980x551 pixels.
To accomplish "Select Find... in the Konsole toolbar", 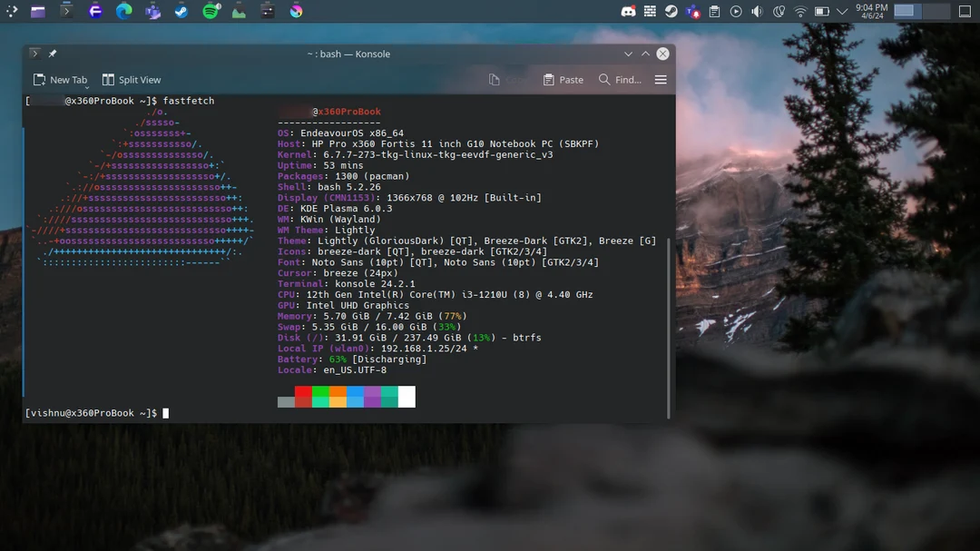I will (x=621, y=79).
